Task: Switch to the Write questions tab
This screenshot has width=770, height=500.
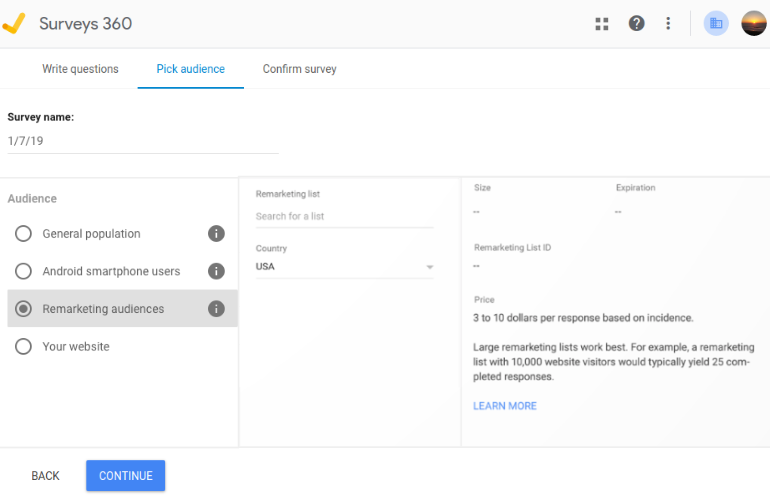Action: tap(80, 69)
